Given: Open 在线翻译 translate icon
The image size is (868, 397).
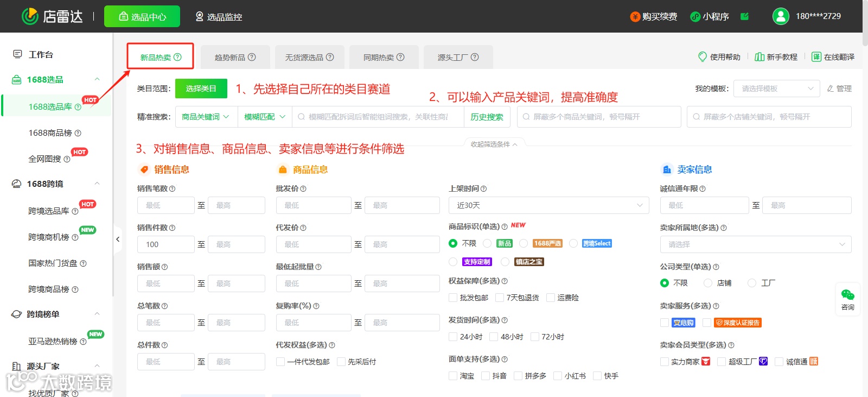Looking at the screenshot, I should 816,57.
